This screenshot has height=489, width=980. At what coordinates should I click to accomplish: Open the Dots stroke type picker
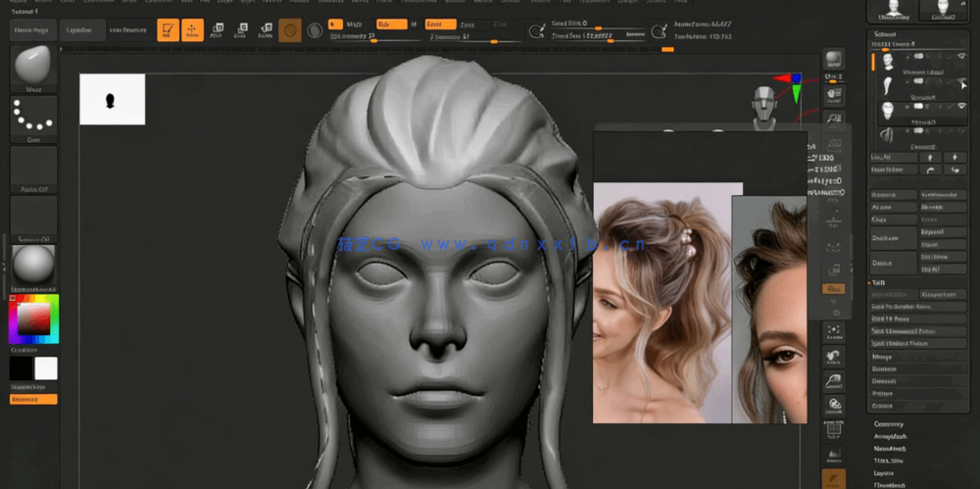(x=33, y=119)
